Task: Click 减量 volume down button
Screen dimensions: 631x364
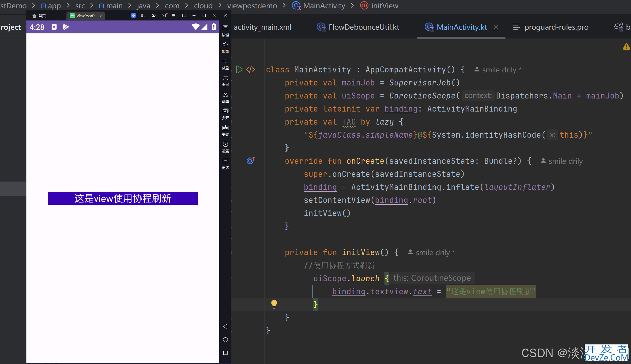Action: pyautogui.click(x=225, y=64)
